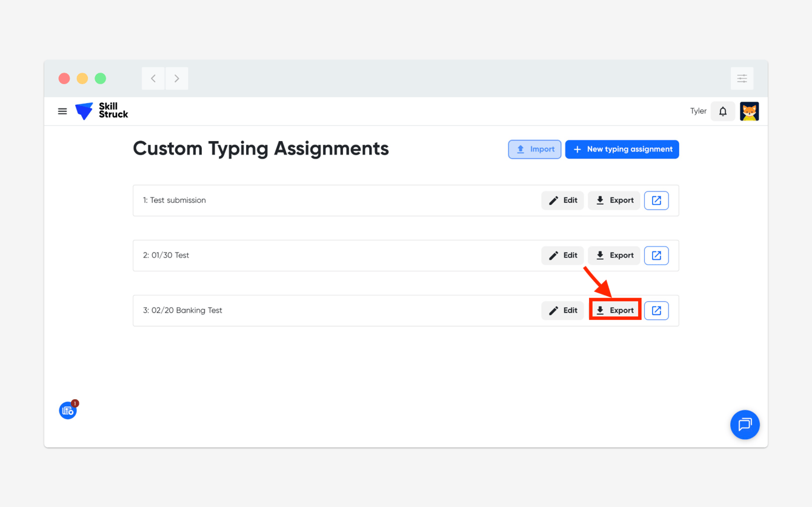
Task: Edit the 01/30 Test assignment
Action: (x=562, y=256)
